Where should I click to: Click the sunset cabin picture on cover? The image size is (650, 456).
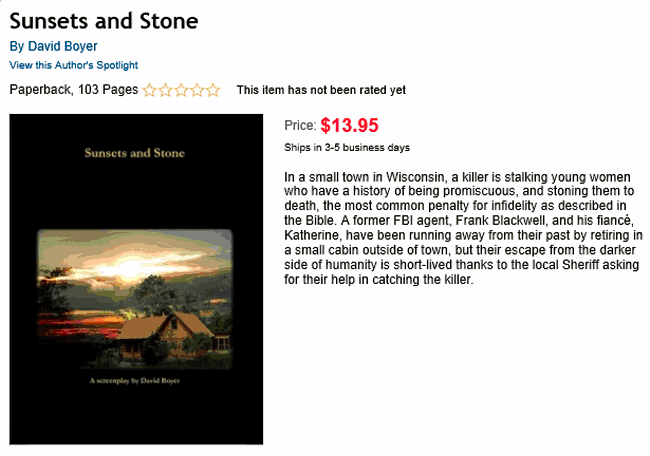click(135, 298)
